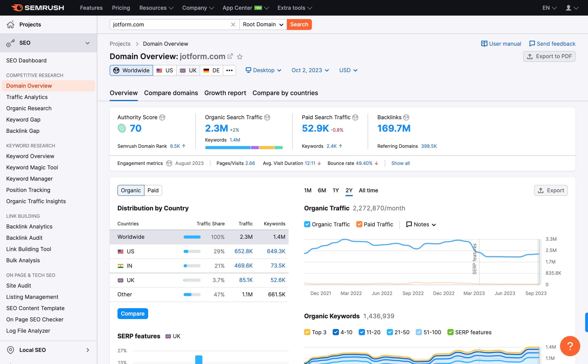Switch to Compare by countries tab
Image resolution: width=588 pixels, height=364 pixels.
coord(285,93)
